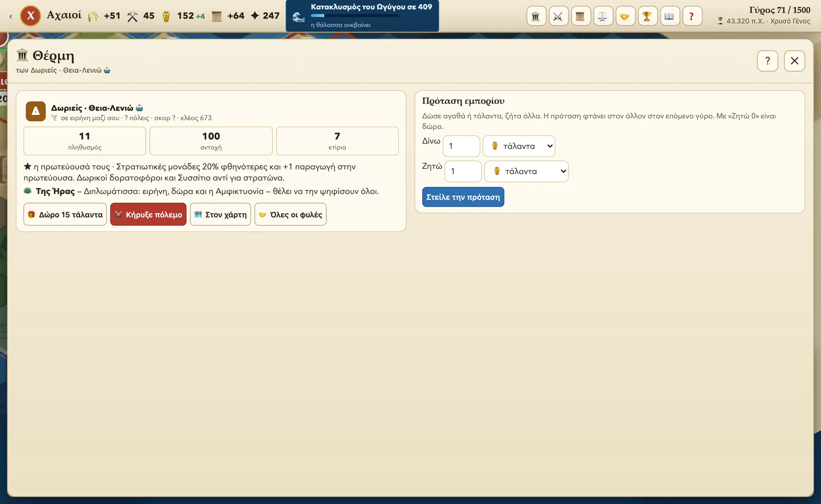Click the "Της Ήρας" trait label

(x=55, y=191)
